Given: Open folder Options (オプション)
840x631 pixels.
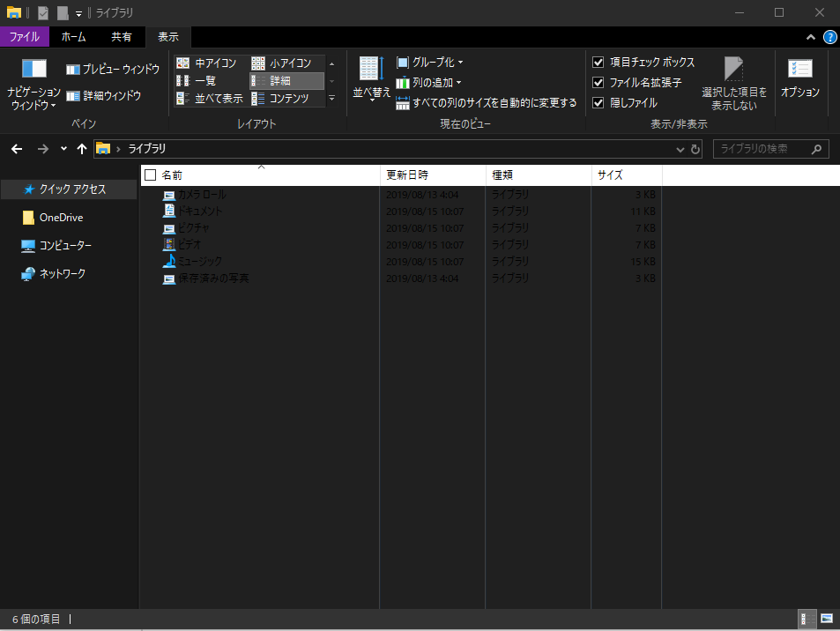Looking at the screenshot, I should point(799,78).
